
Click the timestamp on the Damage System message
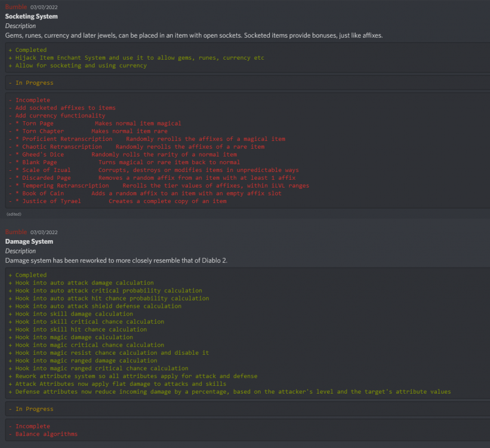[43, 232]
